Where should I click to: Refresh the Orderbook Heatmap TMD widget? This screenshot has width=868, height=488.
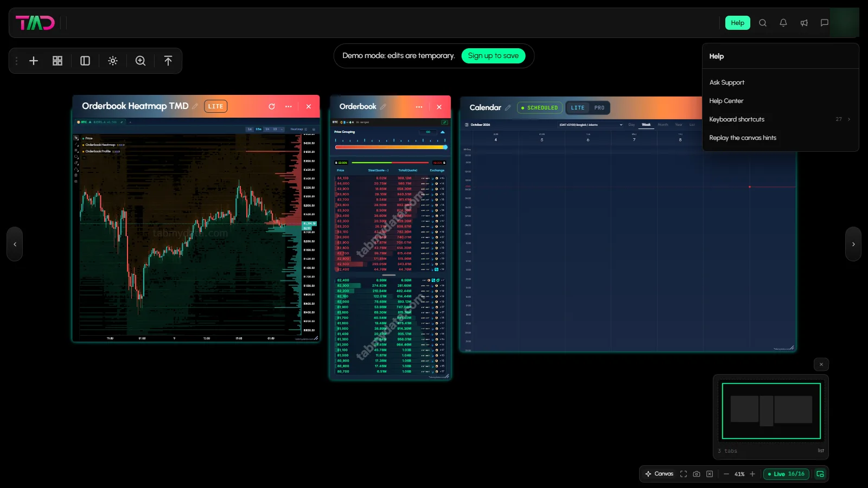[272, 107]
